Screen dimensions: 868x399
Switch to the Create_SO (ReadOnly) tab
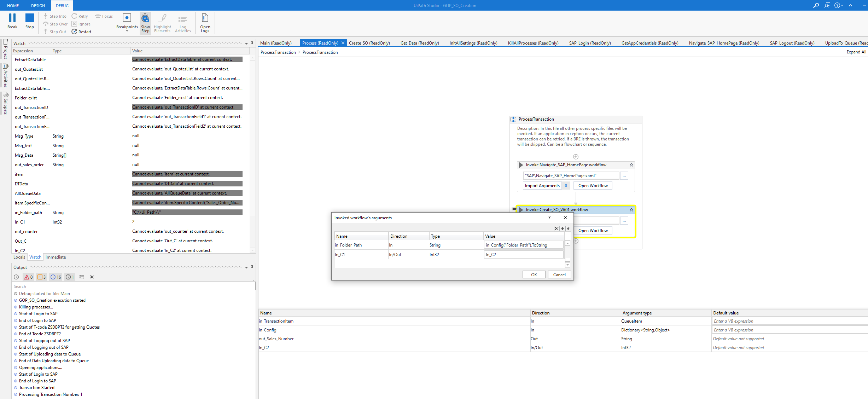coord(369,43)
